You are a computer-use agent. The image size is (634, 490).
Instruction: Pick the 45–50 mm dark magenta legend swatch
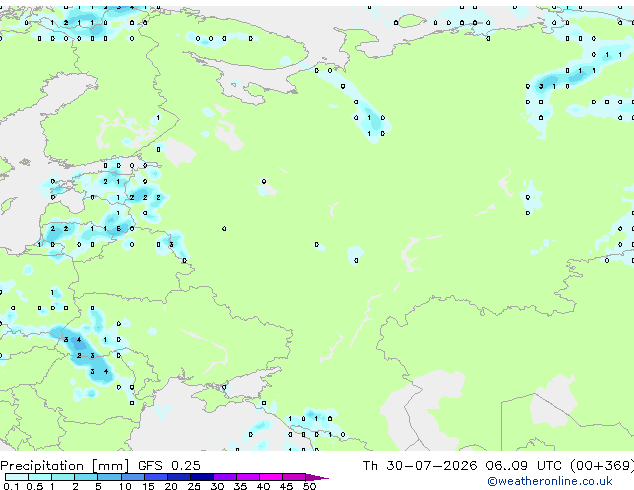tap(294, 477)
